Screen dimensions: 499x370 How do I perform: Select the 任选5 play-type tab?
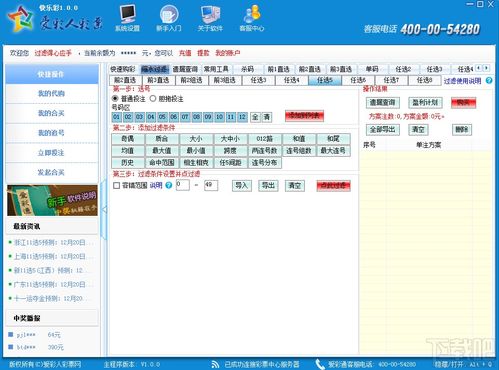[x=325, y=80]
